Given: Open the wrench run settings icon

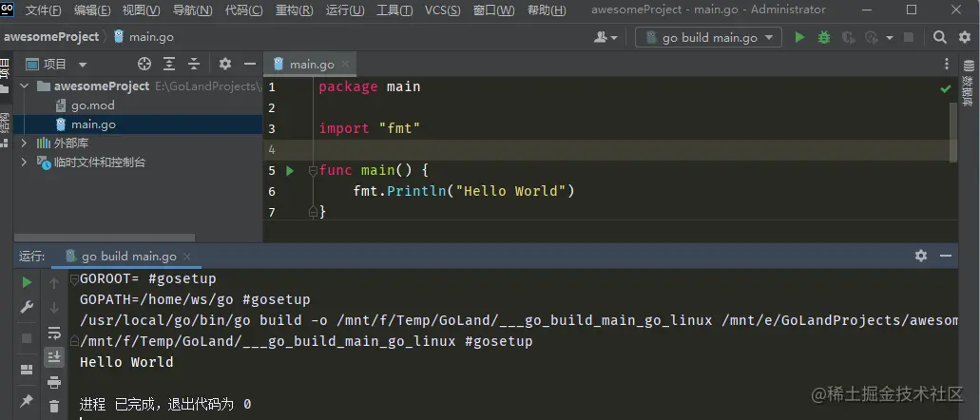Looking at the screenshot, I should pos(27,307).
